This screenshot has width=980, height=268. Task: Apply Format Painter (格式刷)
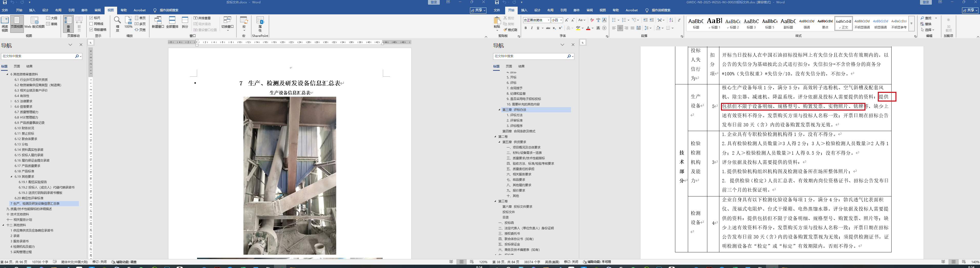(x=510, y=30)
